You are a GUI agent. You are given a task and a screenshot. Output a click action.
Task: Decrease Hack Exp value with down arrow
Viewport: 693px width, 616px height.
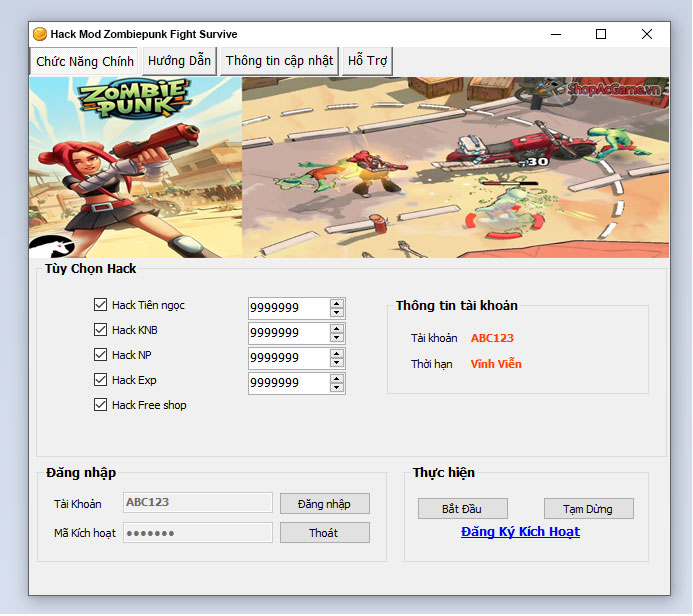337,388
